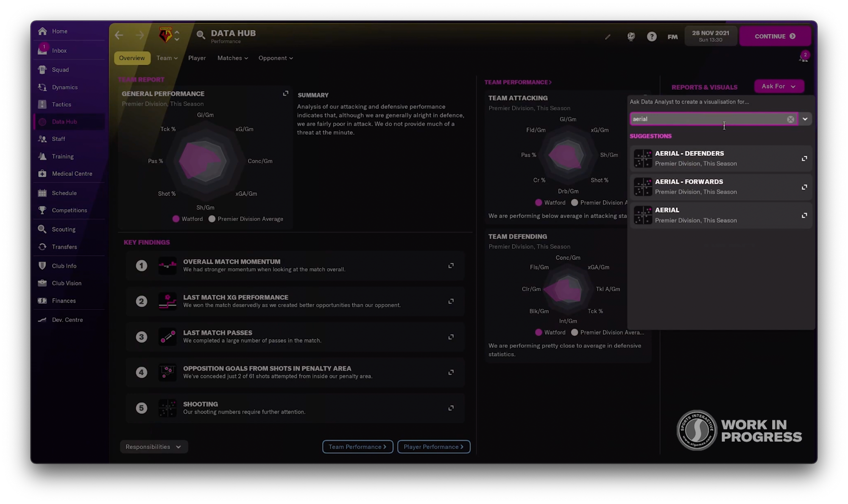Open the Player Performance link button
848x504 pixels.
[433, 447]
